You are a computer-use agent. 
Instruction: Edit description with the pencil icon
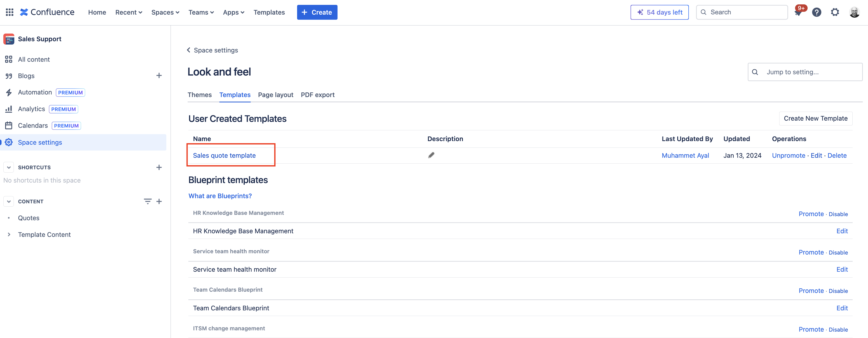(x=431, y=155)
